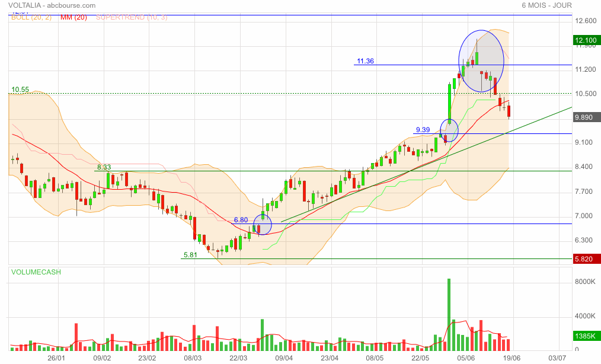The height and width of the screenshot is (364, 601).
Task: Click the 10.55 dotted level label
Action: point(20,90)
